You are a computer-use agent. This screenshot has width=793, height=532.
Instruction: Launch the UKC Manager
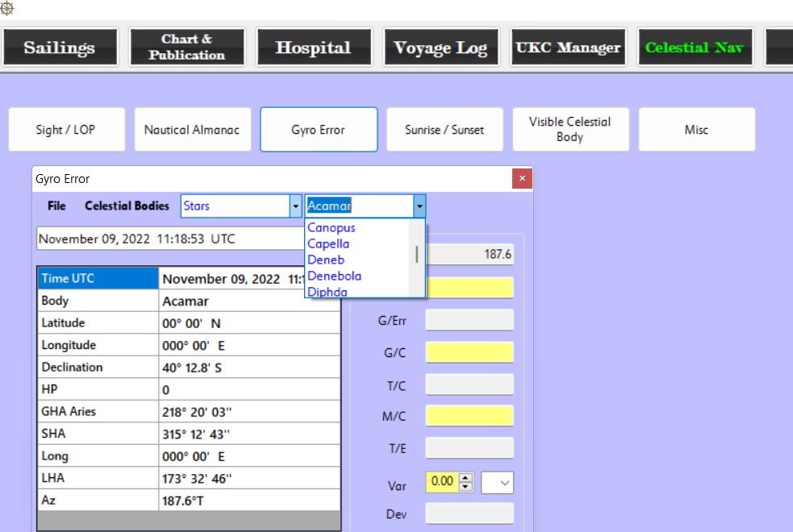[x=568, y=48]
